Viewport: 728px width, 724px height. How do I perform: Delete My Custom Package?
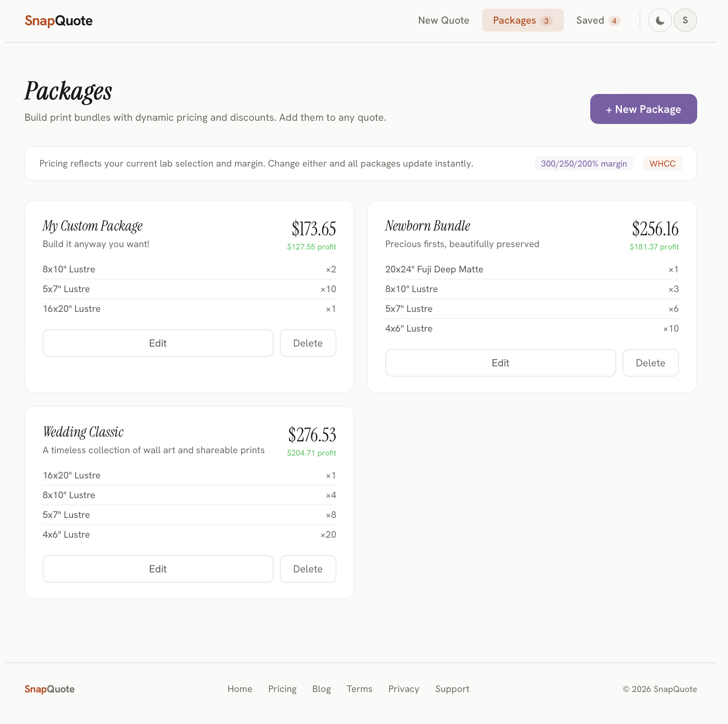308,343
